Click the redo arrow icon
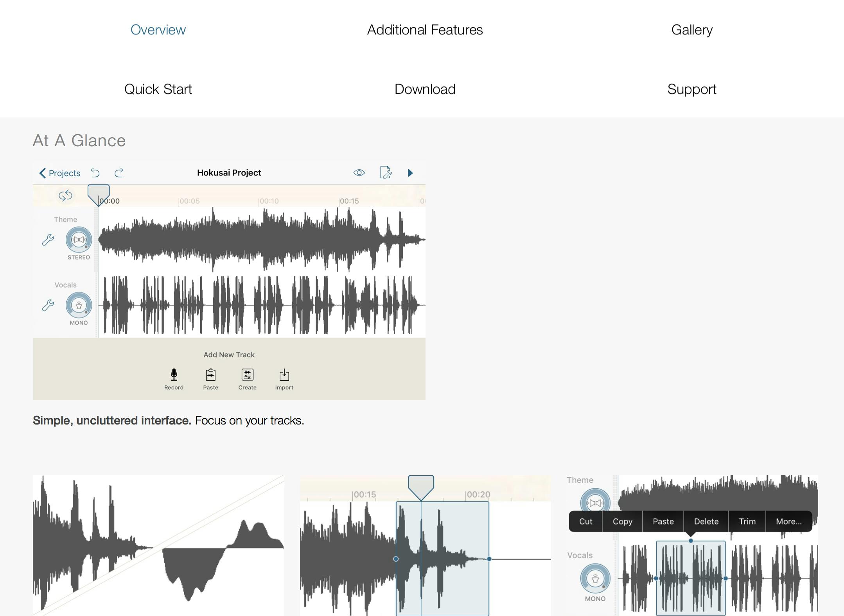844x616 pixels. [119, 173]
